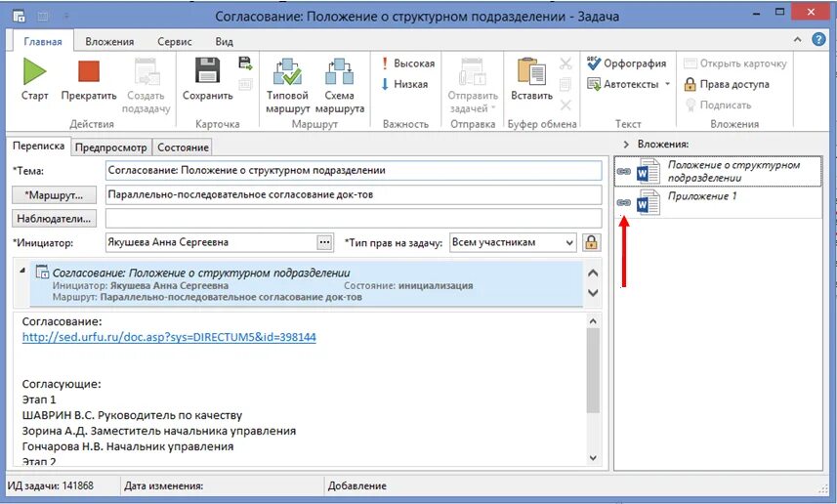Click Добавление in the status bar

[x=357, y=485]
